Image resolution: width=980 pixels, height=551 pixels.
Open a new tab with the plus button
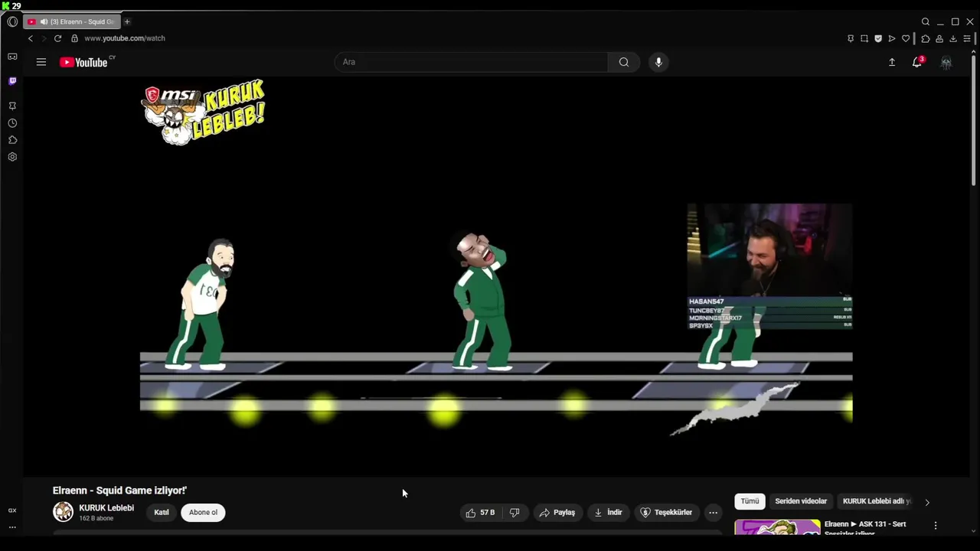127,21
